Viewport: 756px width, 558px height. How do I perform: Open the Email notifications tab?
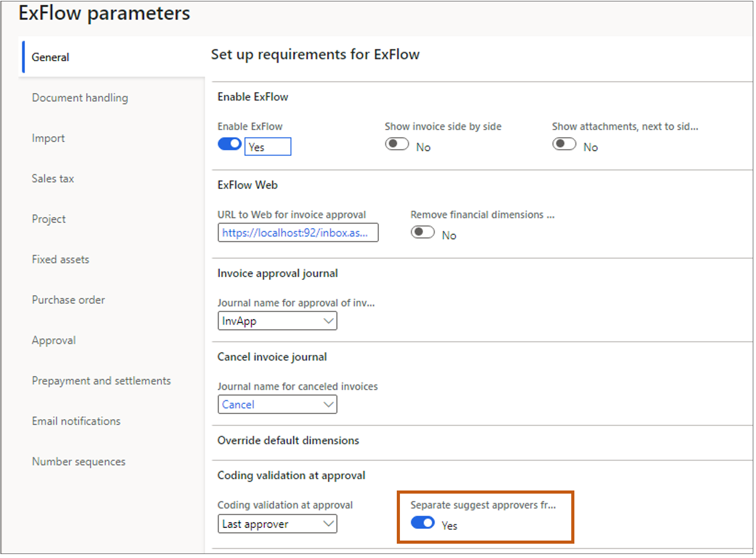pos(76,421)
